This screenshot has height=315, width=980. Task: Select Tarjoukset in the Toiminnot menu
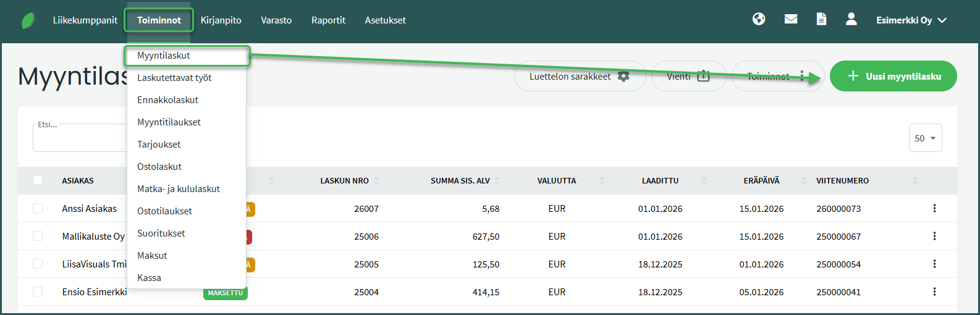[x=159, y=145]
